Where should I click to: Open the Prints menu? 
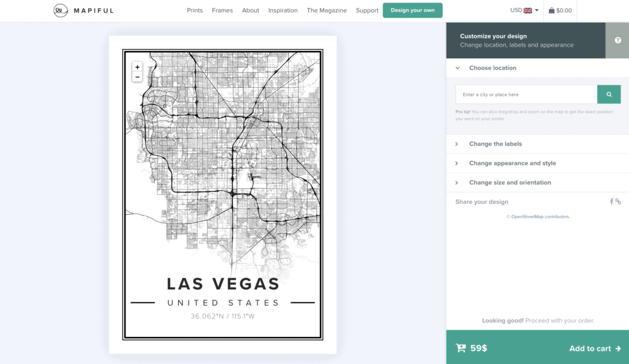[x=195, y=10]
